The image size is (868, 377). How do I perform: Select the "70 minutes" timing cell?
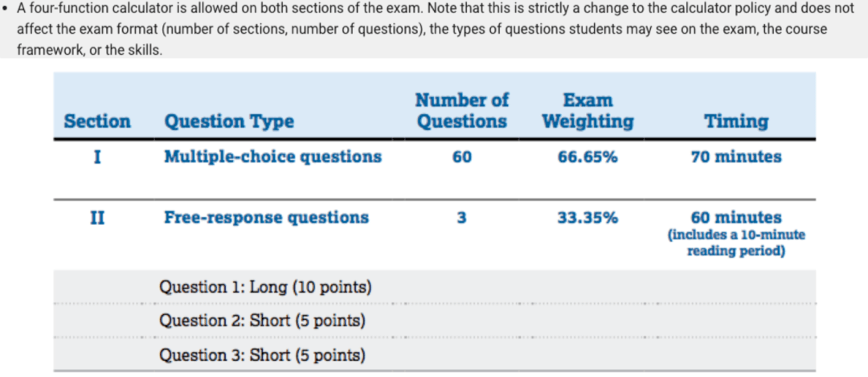tap(736, 157)
